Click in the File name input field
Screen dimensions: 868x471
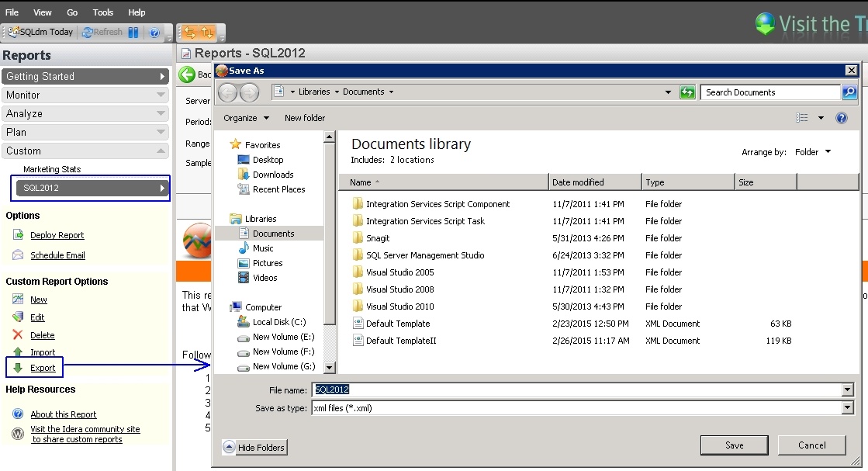coord(577,390)
